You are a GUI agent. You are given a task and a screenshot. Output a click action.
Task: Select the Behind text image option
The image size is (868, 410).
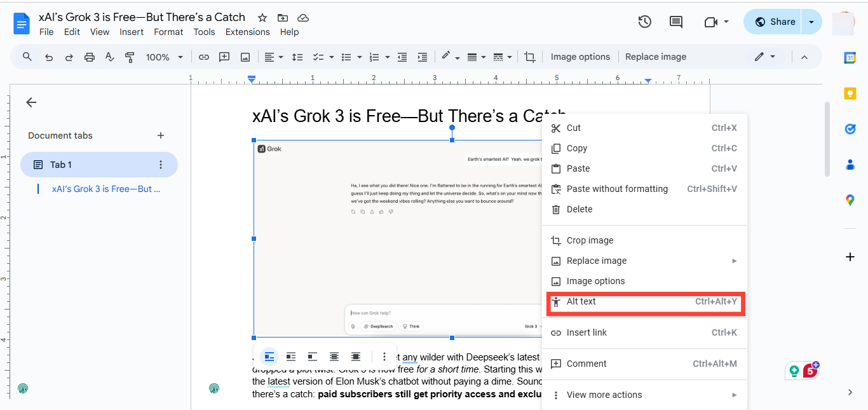pos(334,357)
